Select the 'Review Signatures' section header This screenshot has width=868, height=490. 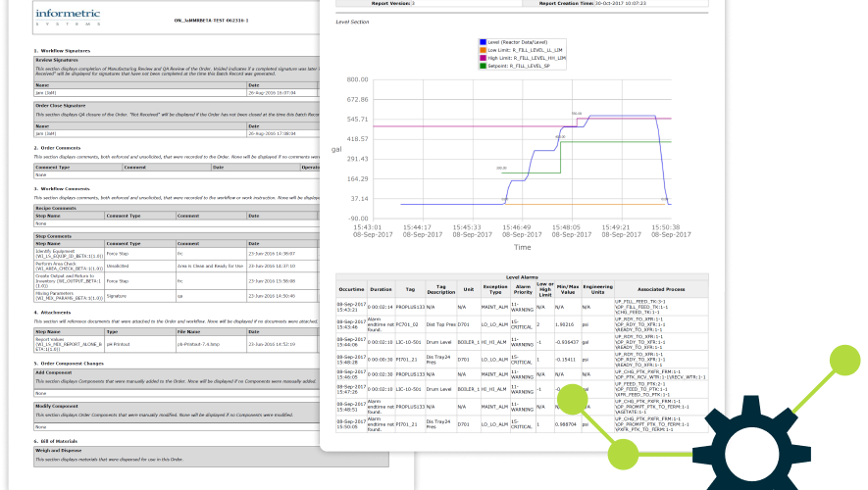(57, 60)
